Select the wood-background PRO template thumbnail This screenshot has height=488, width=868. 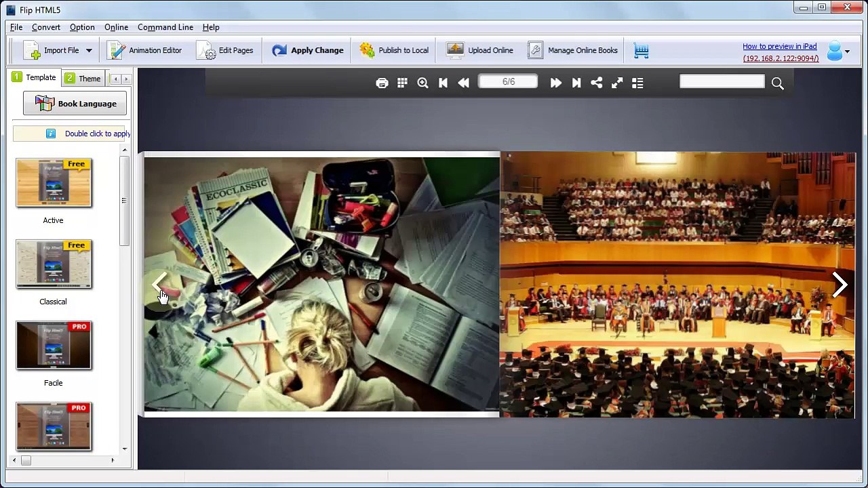click(x=54, y=426)
